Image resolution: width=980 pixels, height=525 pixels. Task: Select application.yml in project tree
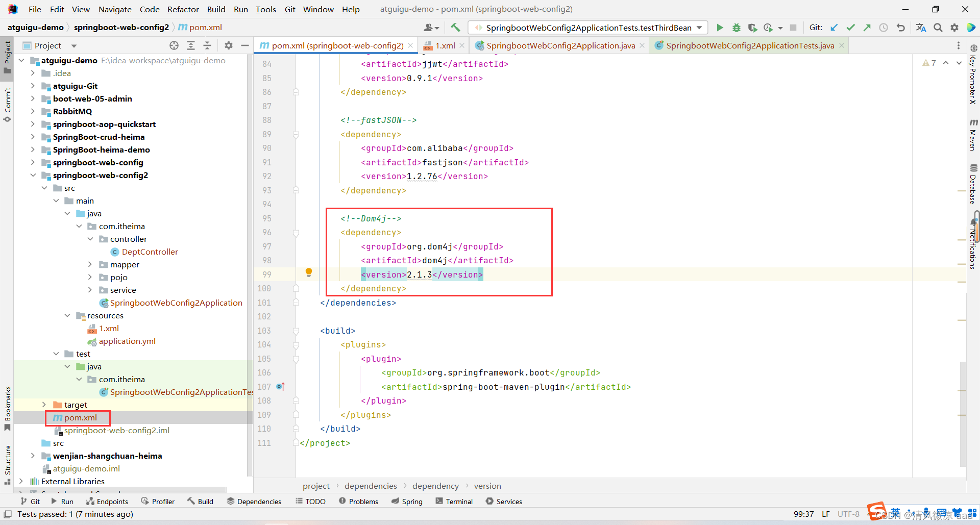[127, 341]
